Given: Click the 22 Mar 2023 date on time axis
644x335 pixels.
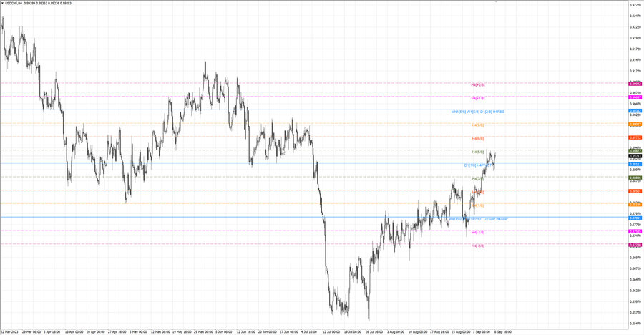Looking at the screenshot, I should tap(9, 331).
